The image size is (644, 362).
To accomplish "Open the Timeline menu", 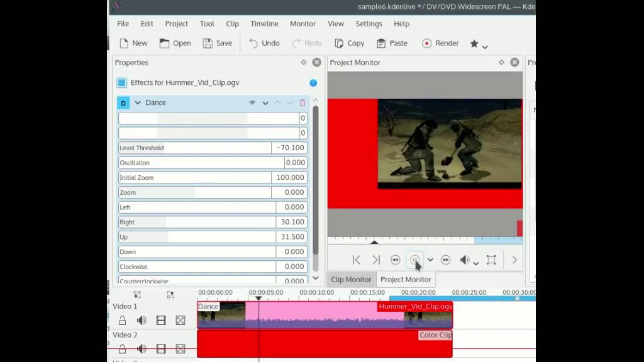I will 265,24.
